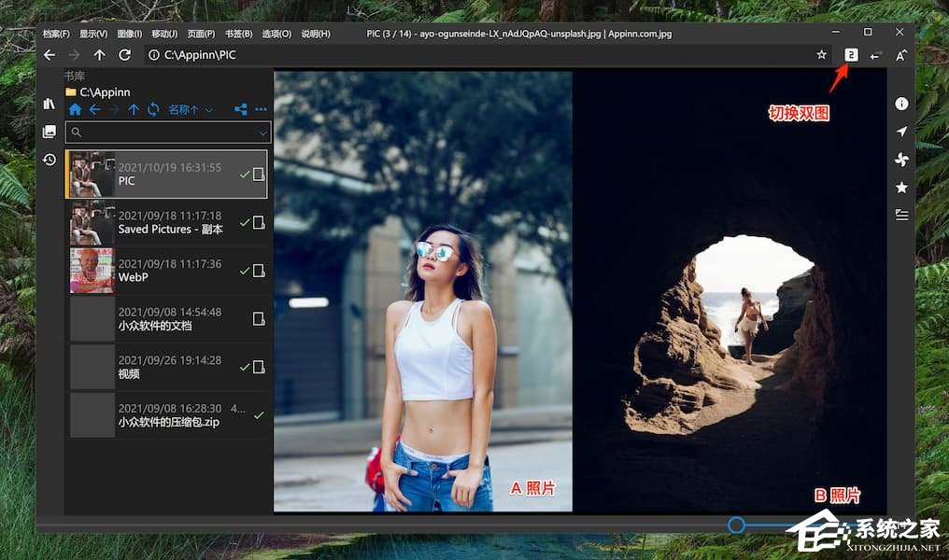Reload the book with the refresh icon
This screenshot has height=560, width=949.
(124, 55)
